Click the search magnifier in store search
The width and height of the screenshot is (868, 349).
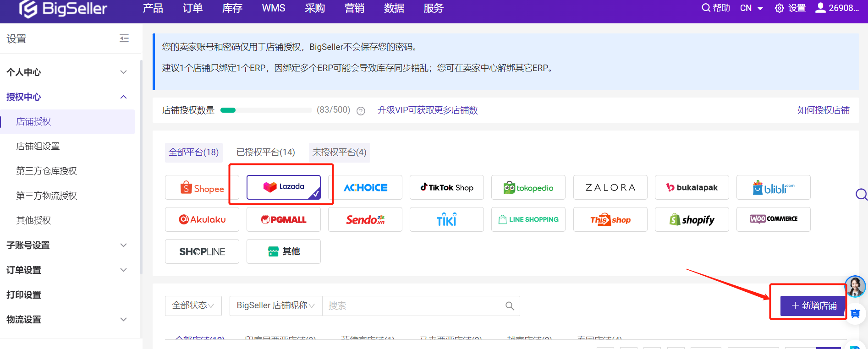pyautogui.click(x=510, y=306)
